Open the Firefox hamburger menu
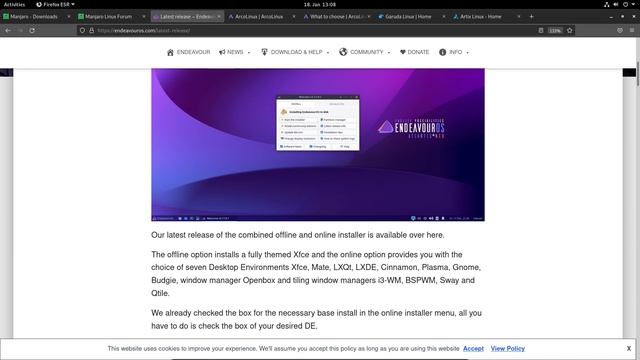Viewport: 640px width, 360px height. coord(632,31)
